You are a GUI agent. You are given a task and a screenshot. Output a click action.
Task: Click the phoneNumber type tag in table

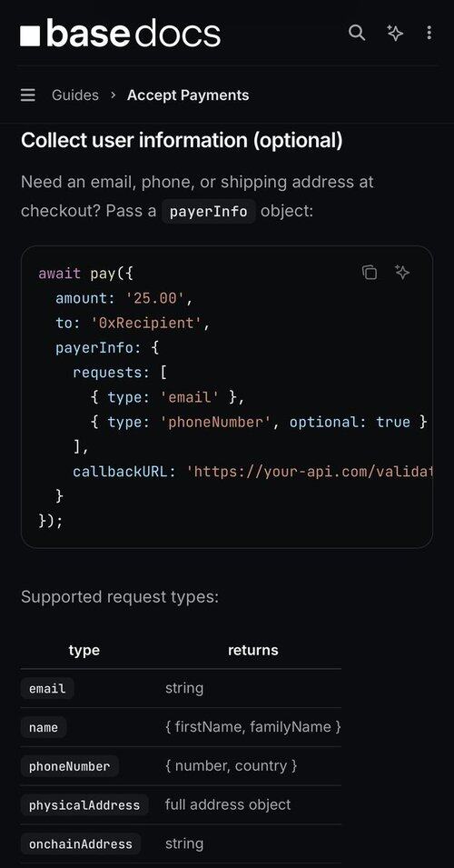click(70, 766)
